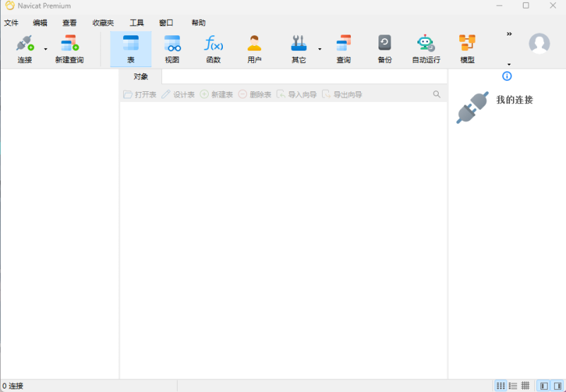The image size is (566, 392).
Task: Click the blue information icon
Action: pos(507,76)
